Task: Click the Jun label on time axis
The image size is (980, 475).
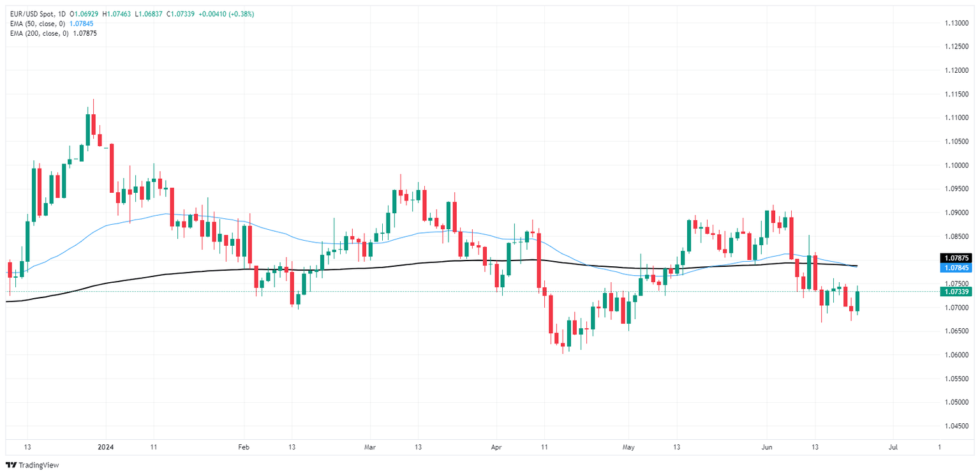Action: (x=767, y=448)
